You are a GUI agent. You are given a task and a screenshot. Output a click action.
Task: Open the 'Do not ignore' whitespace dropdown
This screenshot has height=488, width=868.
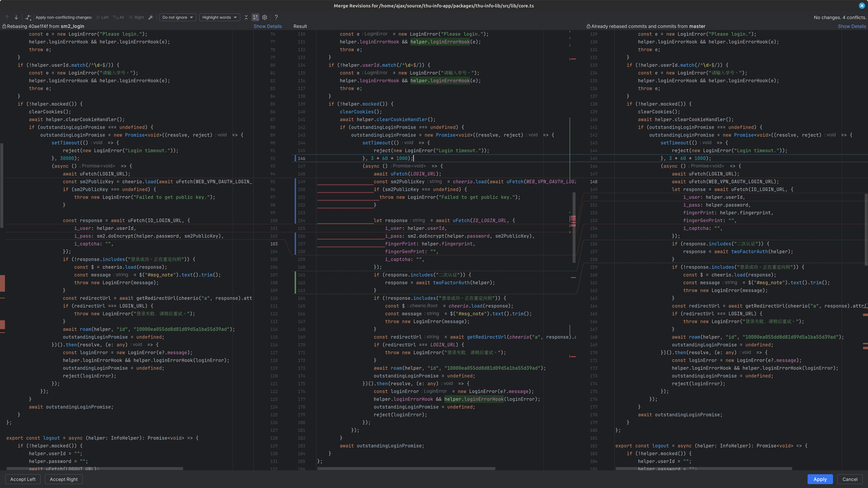(x=178, y=17)
